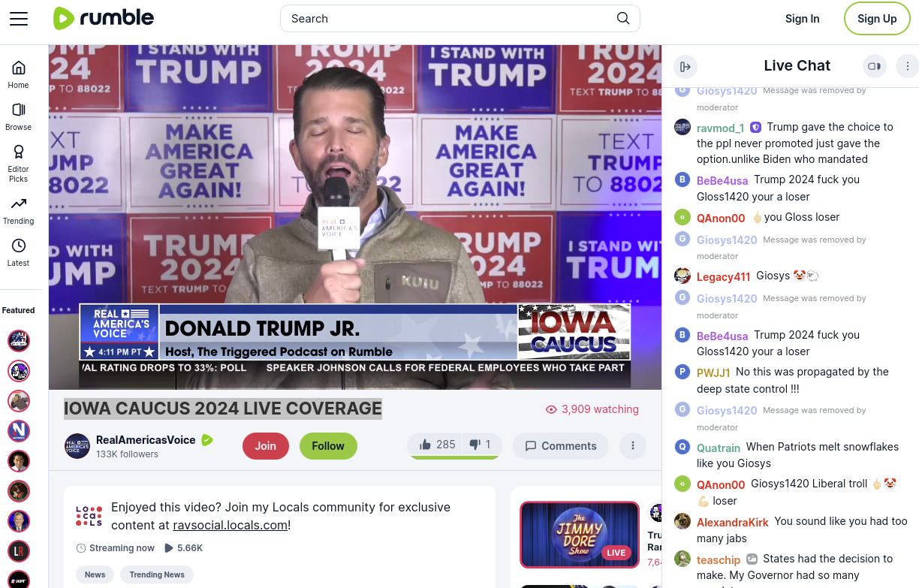This screenshot has height=588, width=919.
Task: Show Latest videos from the sidebar
Action: pos(19,252)
